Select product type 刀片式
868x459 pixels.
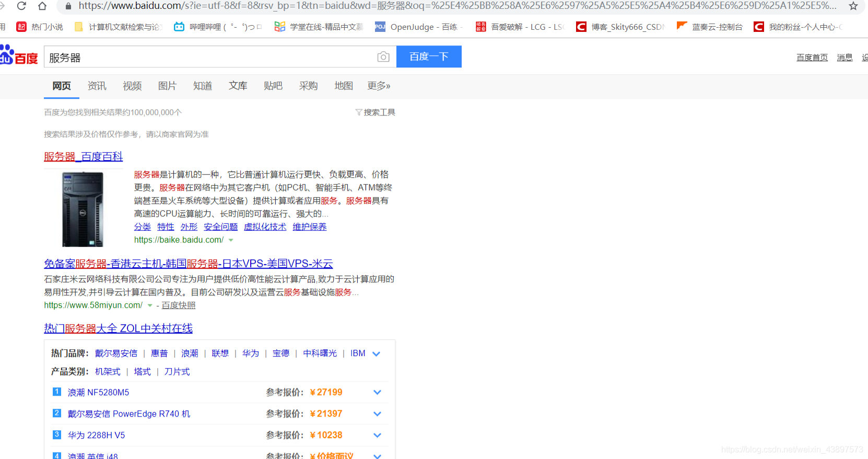(x=177, y=372)
